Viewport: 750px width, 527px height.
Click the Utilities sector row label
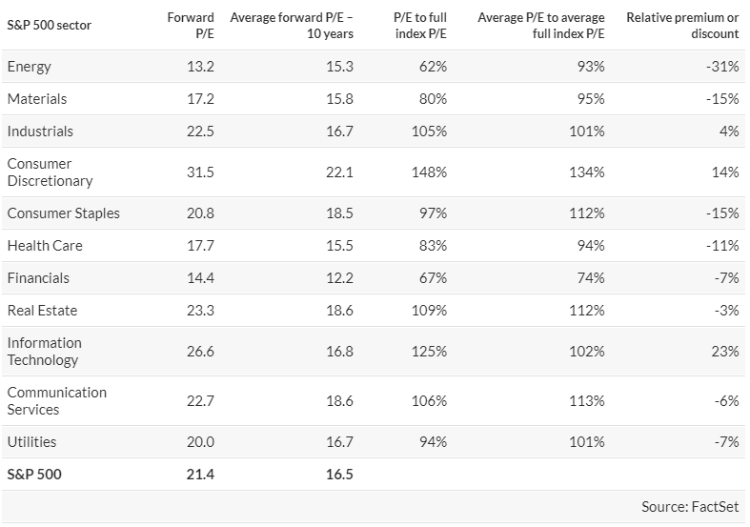coord(31,441)
